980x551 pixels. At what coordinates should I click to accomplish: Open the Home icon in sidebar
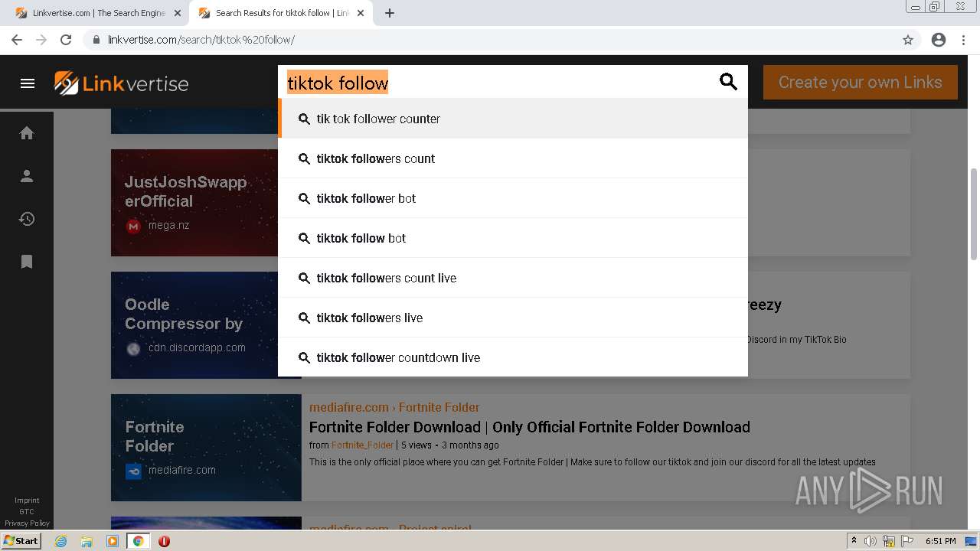point(27,133)
